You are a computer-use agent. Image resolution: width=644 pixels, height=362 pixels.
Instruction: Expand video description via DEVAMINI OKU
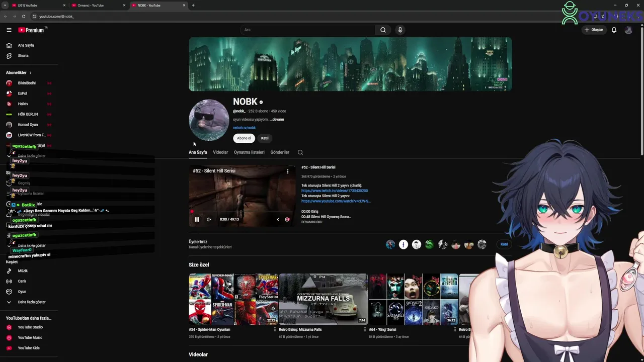(312, 222)
